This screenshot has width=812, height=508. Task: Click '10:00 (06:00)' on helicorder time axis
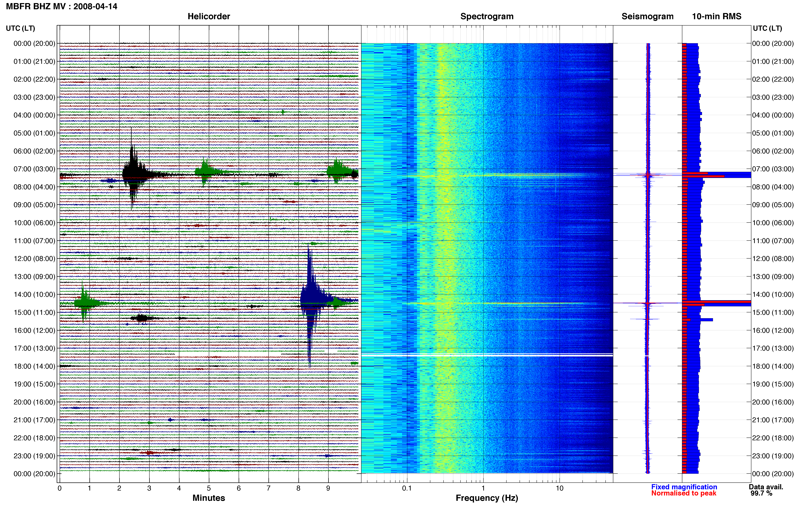(x=34, y=223)
